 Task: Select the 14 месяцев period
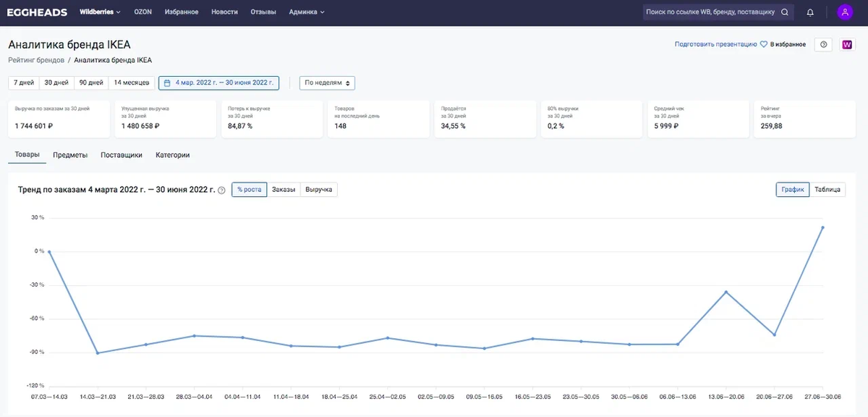(132, 83)
